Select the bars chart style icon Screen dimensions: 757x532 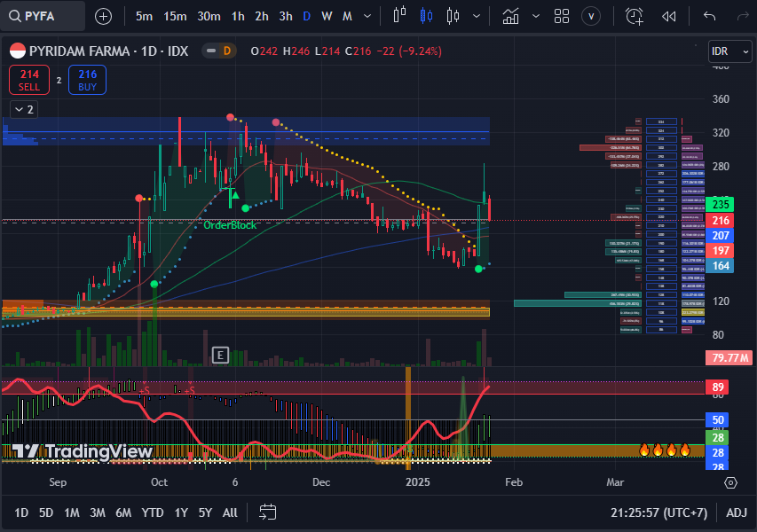(399, 16)
